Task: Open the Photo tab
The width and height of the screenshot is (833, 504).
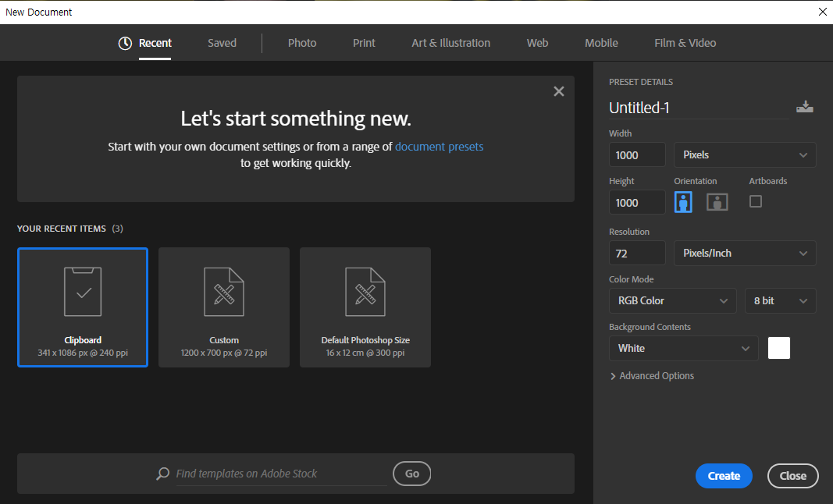Action: (302, 43)
